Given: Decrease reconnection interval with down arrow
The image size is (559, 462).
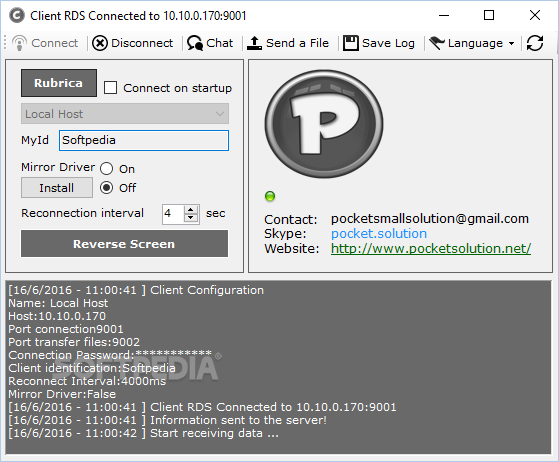Looking at the screenshot, I should 191,218.
